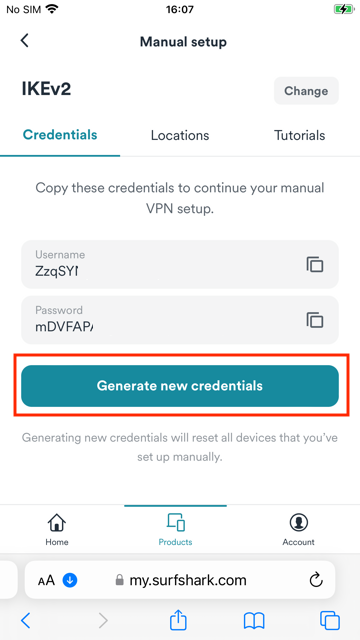Tap the back chevron beside Manual setup
This screenshot has height=640, width=360.
click(x=25, y=41)
